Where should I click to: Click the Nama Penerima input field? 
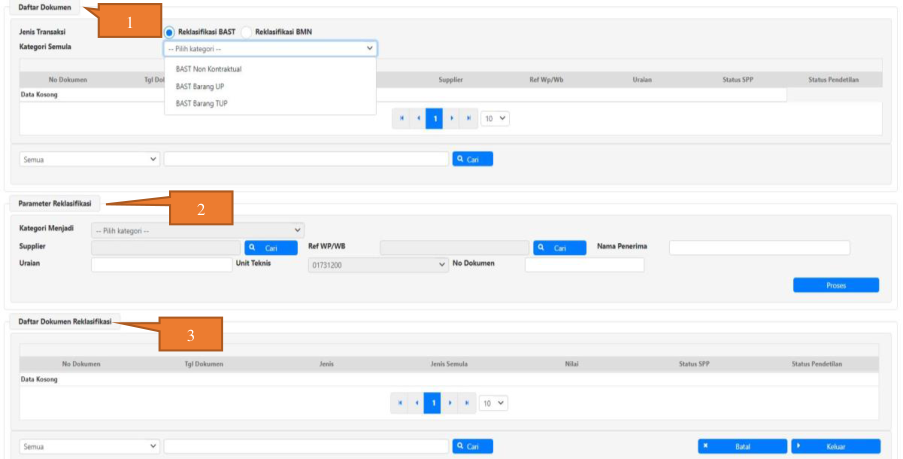coord(758,247)
